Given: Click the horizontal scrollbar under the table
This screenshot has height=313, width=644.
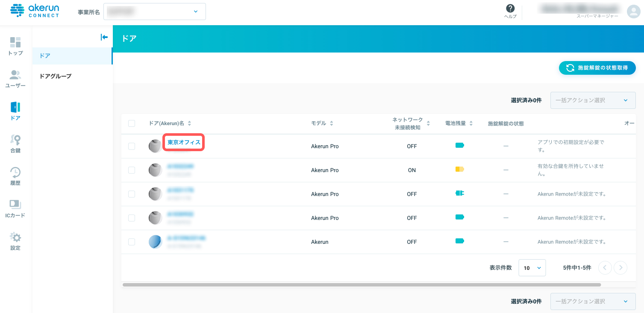Looking at the screenshot, I should [362, 284].
